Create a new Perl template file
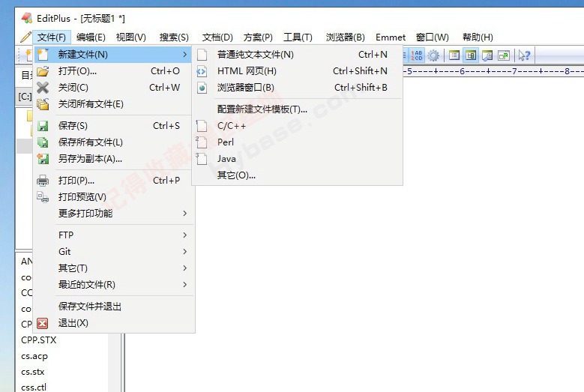The width and height of the screenshot is (584, 392). pos(297,142)
